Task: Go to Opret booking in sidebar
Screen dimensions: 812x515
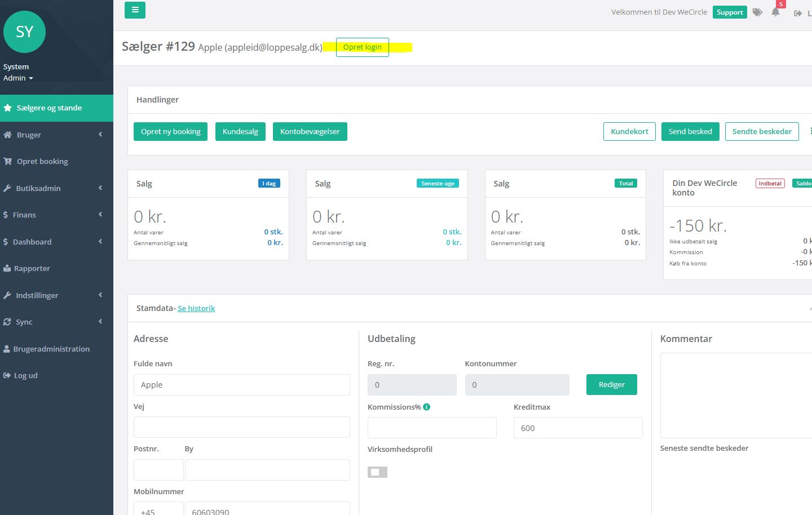Action: pyautogui.click(x=56, y=161)
